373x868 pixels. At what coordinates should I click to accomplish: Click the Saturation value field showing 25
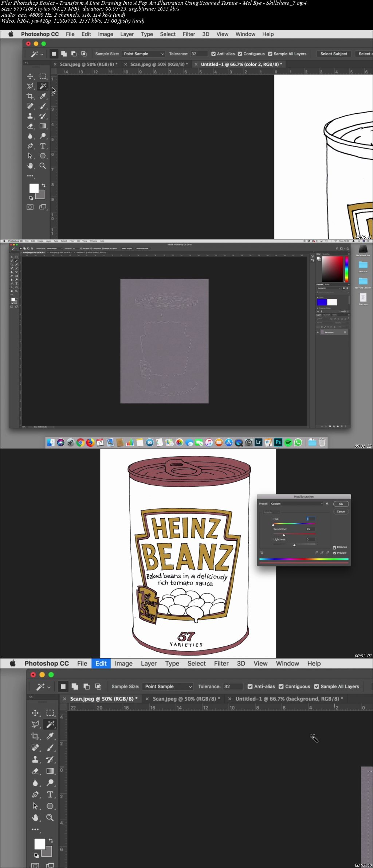pos(310,529)
